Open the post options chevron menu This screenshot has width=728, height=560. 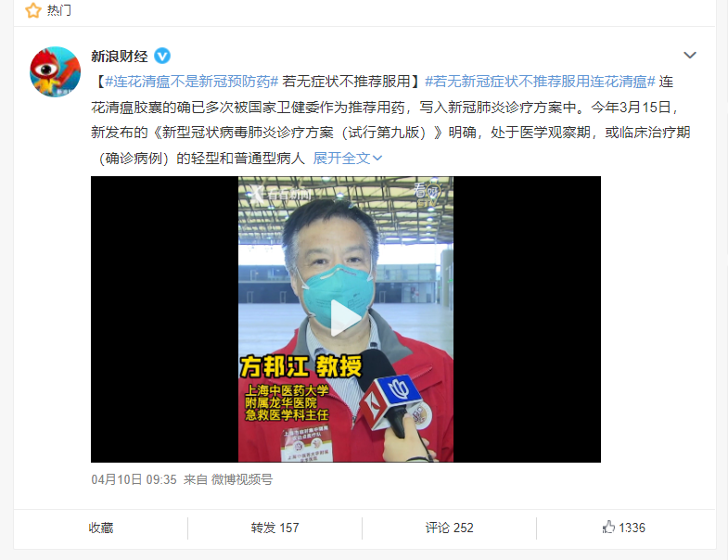[690, 56]
